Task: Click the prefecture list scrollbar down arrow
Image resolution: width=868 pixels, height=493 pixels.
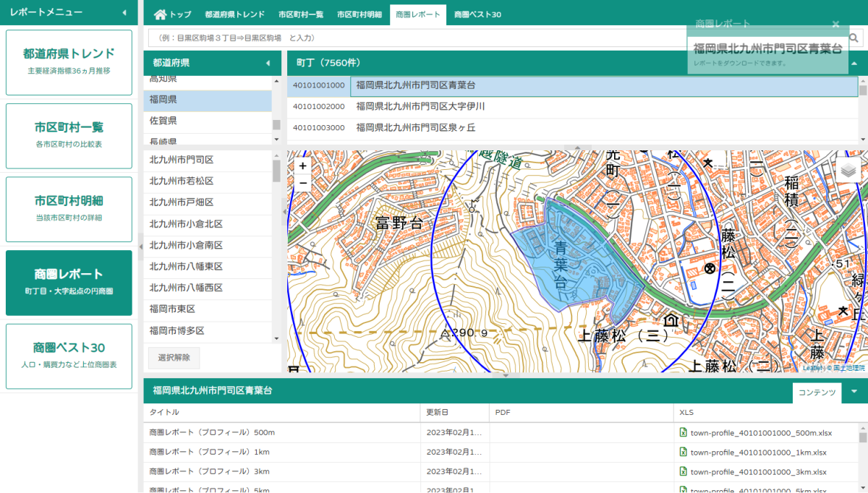Action: point(276,138)
